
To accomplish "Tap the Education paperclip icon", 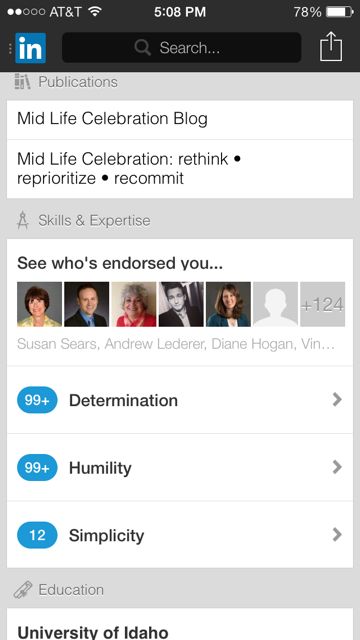I will (x=22, y=590).
